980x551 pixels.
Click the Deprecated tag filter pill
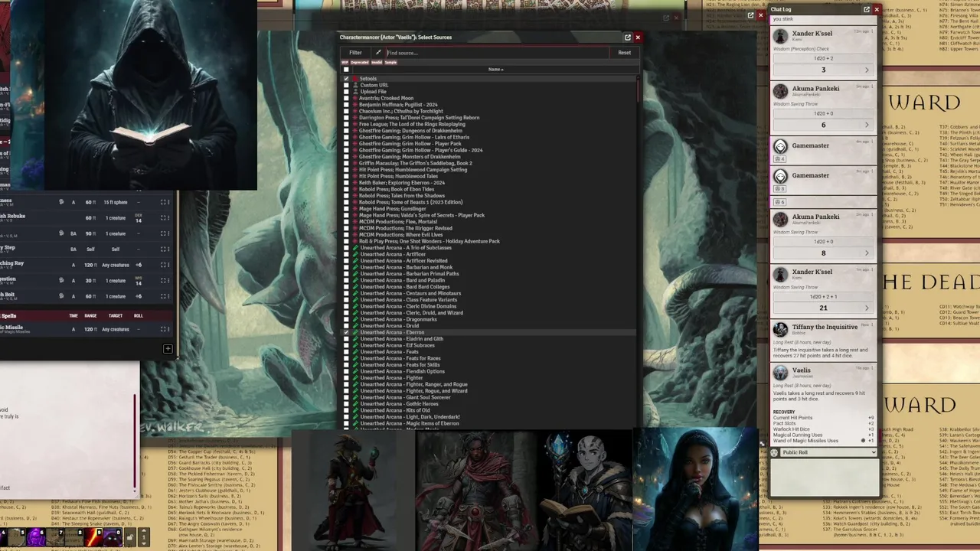pos(359,62)
